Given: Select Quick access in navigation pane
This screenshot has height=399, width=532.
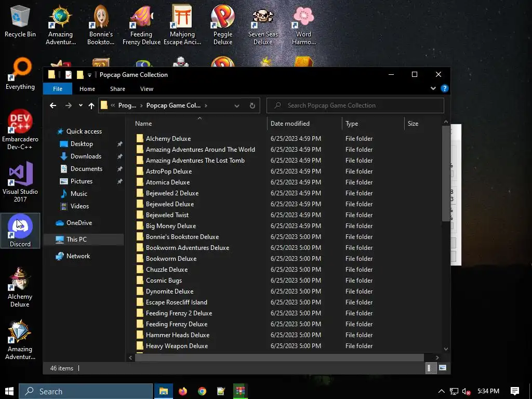Looking at the screenshot, I should point(84,131).
